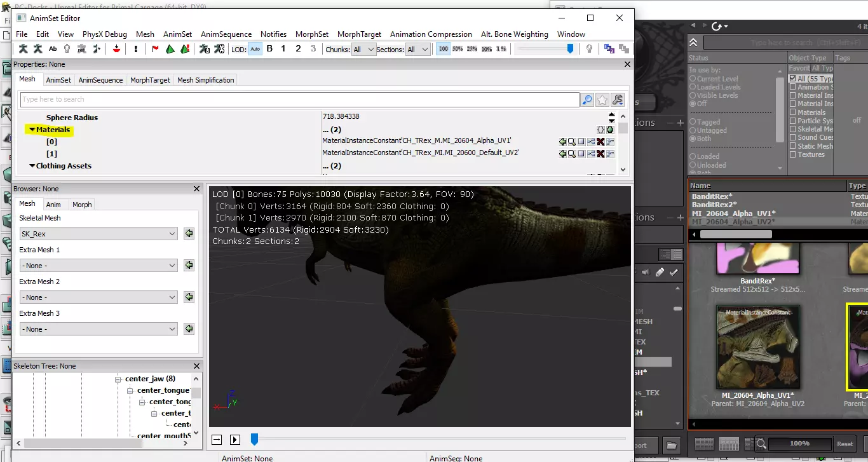Click the exclamation mark toolbar icon
This screenshot has height=462, width=868.
point(136,49)
